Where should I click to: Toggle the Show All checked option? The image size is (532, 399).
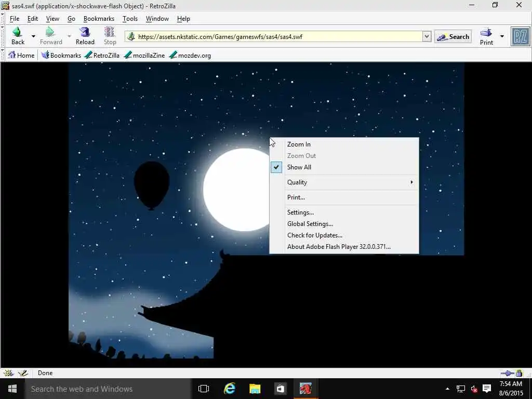(344, 167)
